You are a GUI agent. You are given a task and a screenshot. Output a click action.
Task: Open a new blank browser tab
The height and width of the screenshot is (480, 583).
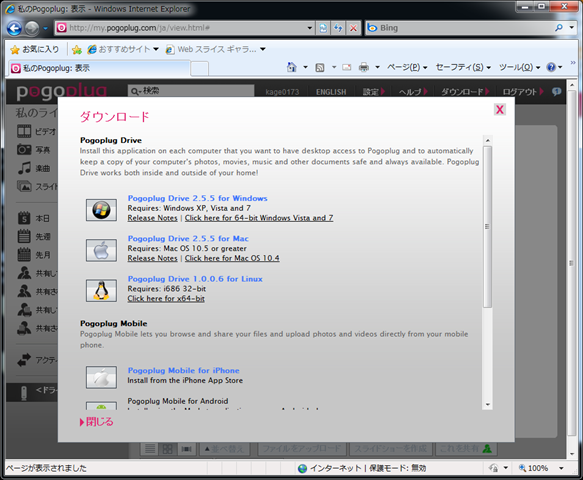pyautogui.click(x=199, y=69)
